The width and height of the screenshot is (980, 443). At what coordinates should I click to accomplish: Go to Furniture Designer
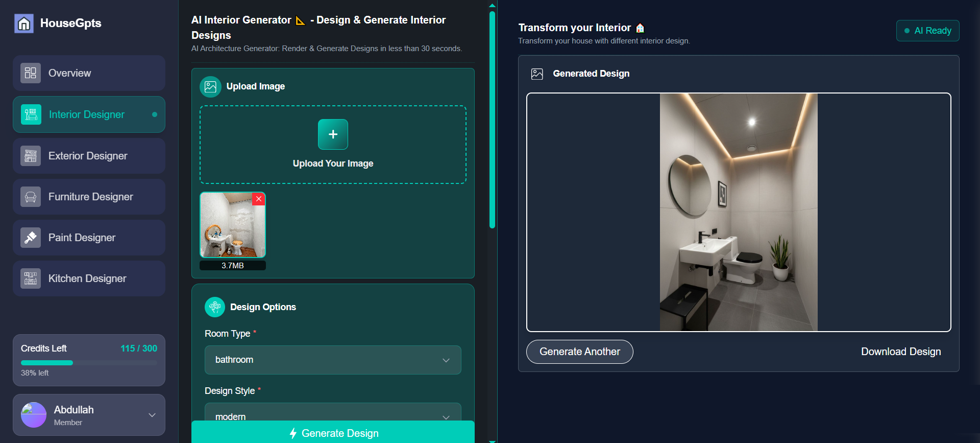point(89,197)
